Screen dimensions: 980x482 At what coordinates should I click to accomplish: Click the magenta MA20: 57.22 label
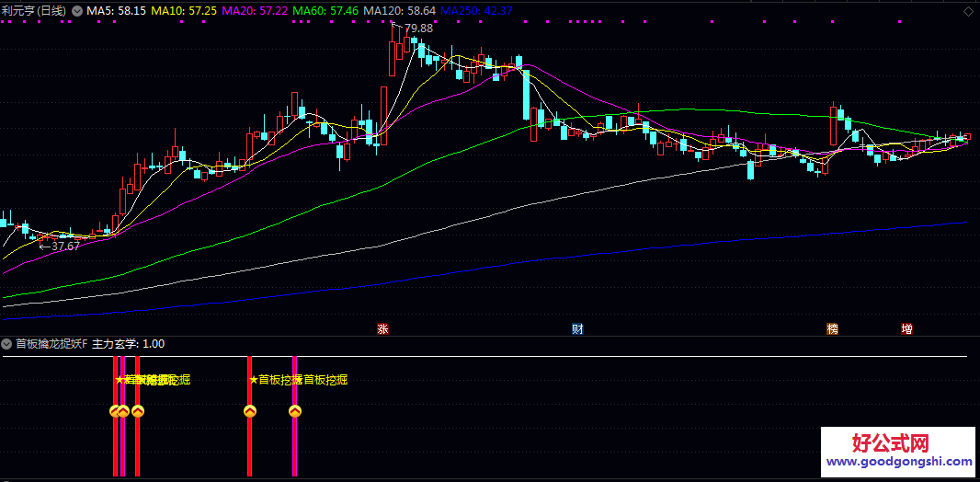(255, 11)
